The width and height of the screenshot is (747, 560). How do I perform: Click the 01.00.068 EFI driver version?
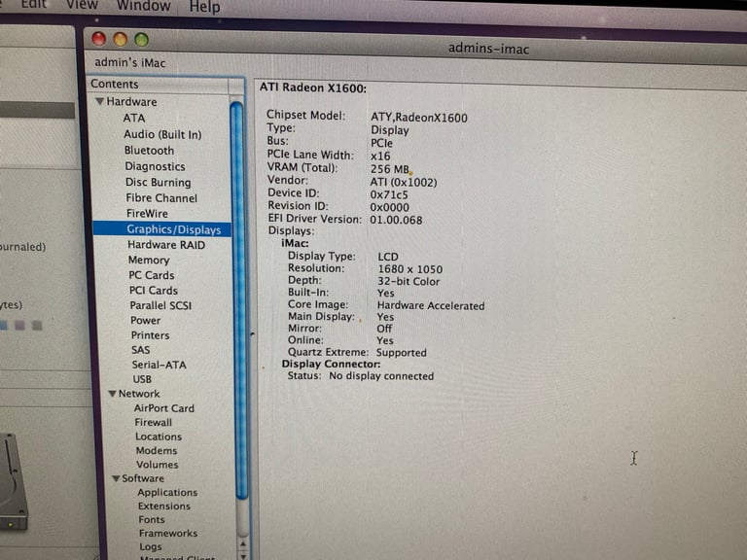(x=397, y=220)
